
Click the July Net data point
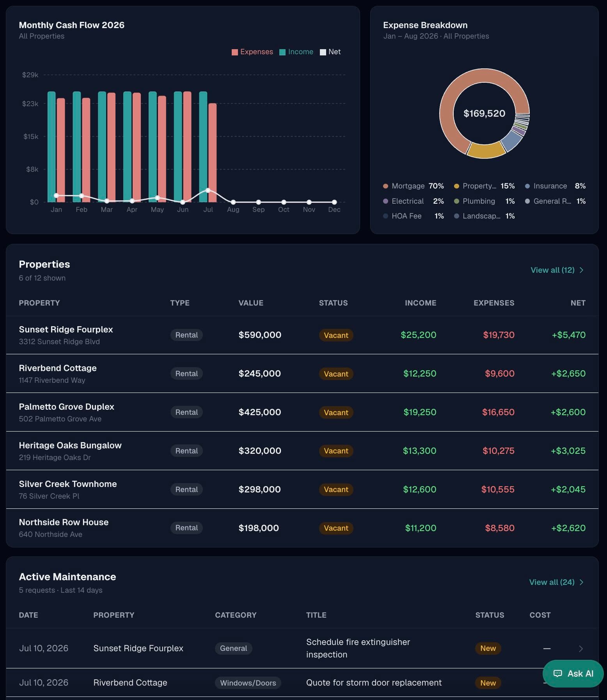[x=208, y=190]
